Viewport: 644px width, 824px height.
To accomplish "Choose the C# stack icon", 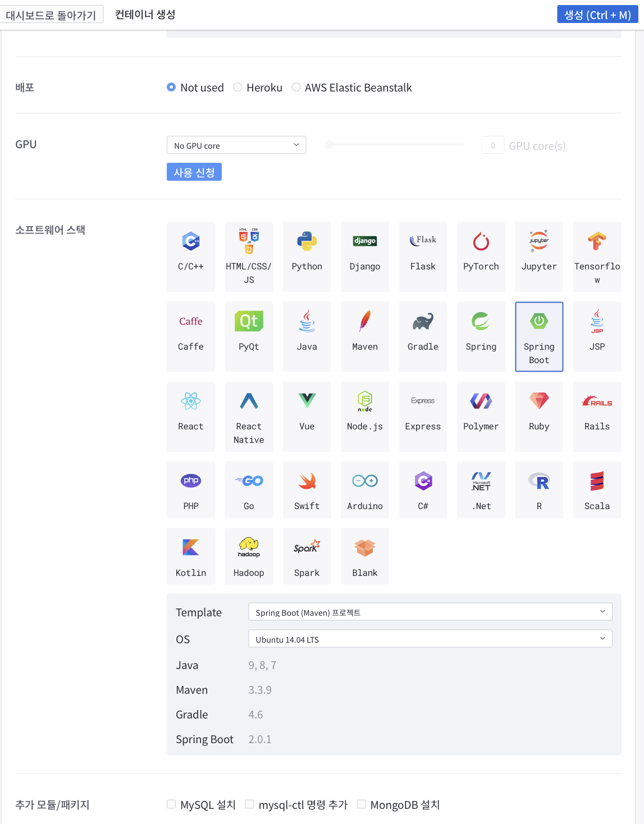I will click(x=423, y=481).
